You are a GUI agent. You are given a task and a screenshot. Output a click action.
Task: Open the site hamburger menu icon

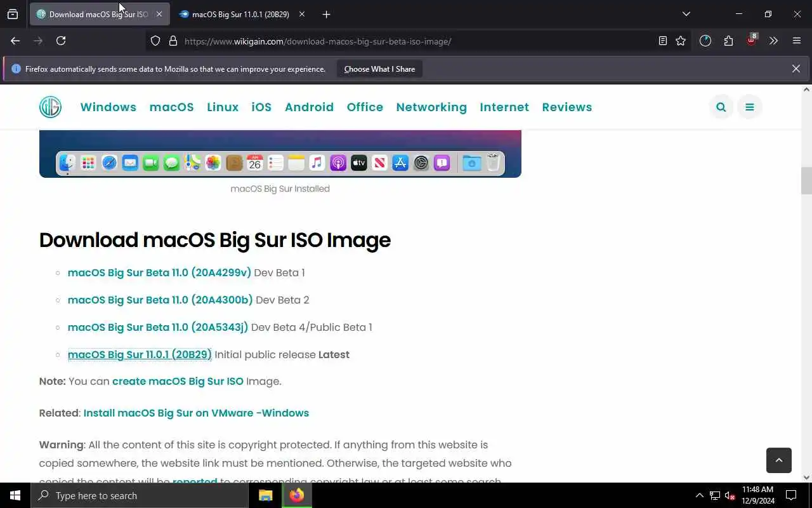click(750, 107)
